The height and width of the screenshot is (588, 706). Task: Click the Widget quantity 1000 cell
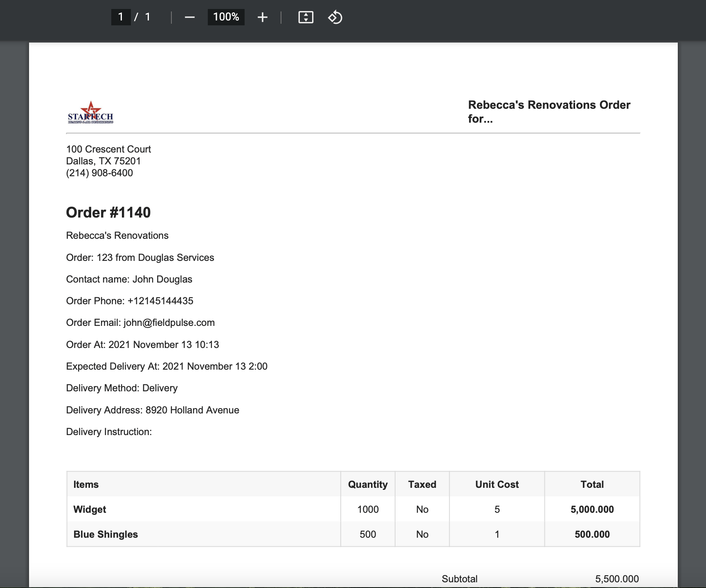(368, 509)
